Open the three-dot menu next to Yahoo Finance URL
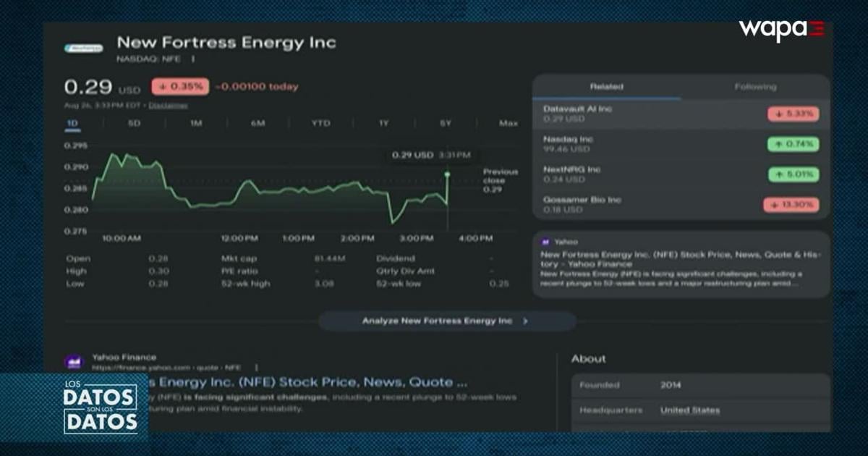Image resolution: width=868 pixels, height=456 pixels. [x=256, y=368]
